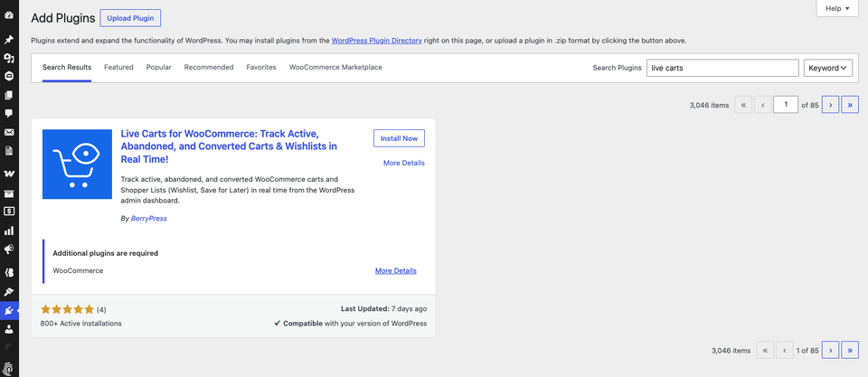Switch to Recommended plugins tab
Image resolution: width=868 pixels, height=377 pixels.
coord(209,68)
